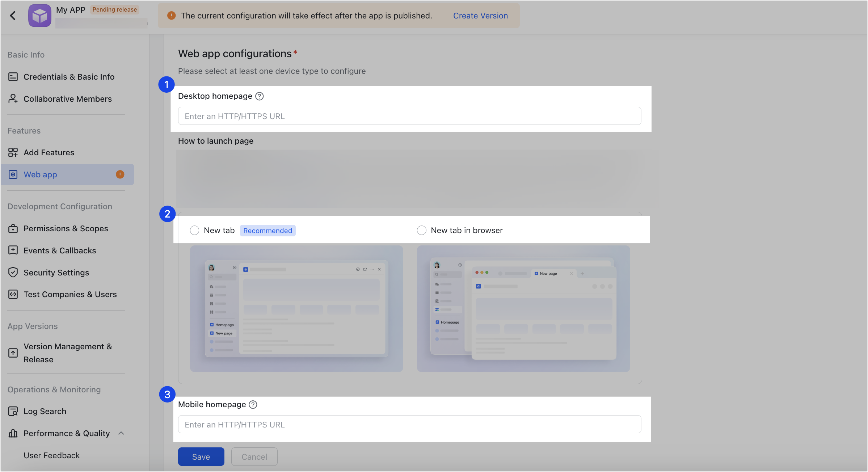Screen dimensions: 868x472
Task: Click the My APP title text
Action: point(71,10)
